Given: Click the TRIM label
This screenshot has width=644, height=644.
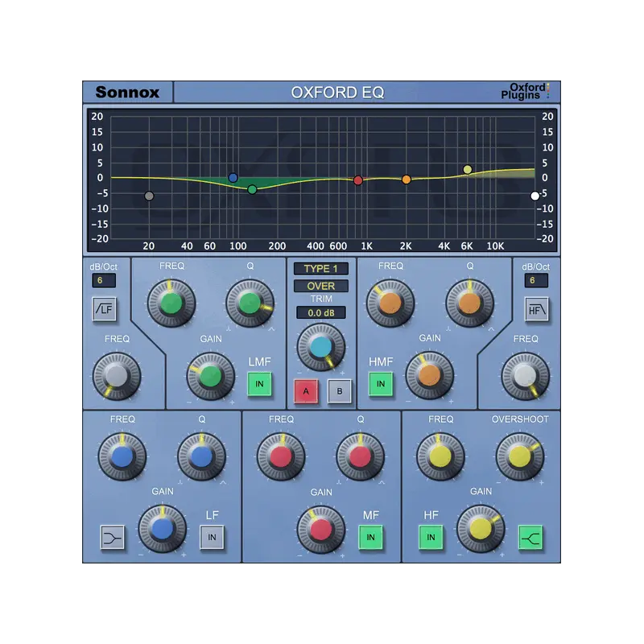Looking at the screenshot, I should [320, 299].
